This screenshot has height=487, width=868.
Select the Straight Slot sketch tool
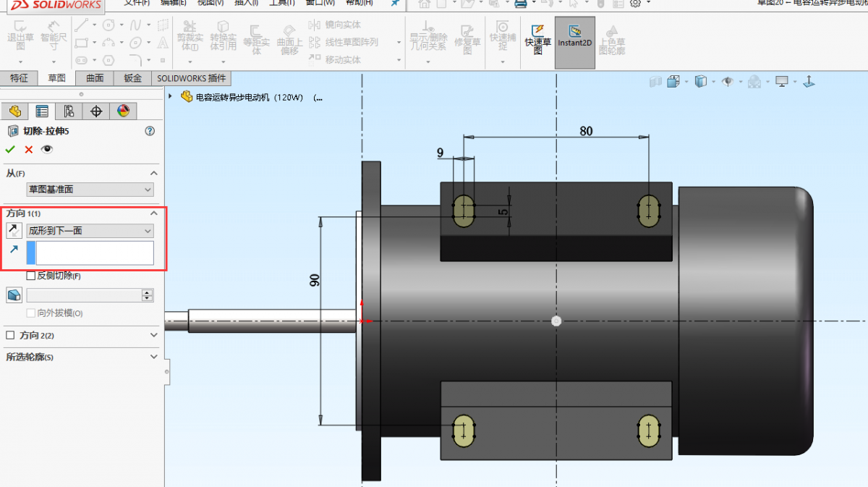tap(82, 60)
